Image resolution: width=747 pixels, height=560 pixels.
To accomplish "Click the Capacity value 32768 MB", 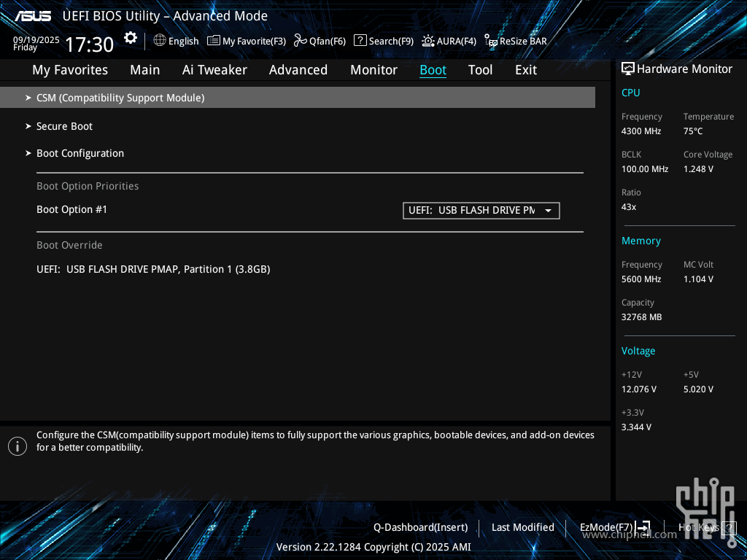I will point(642,317).
